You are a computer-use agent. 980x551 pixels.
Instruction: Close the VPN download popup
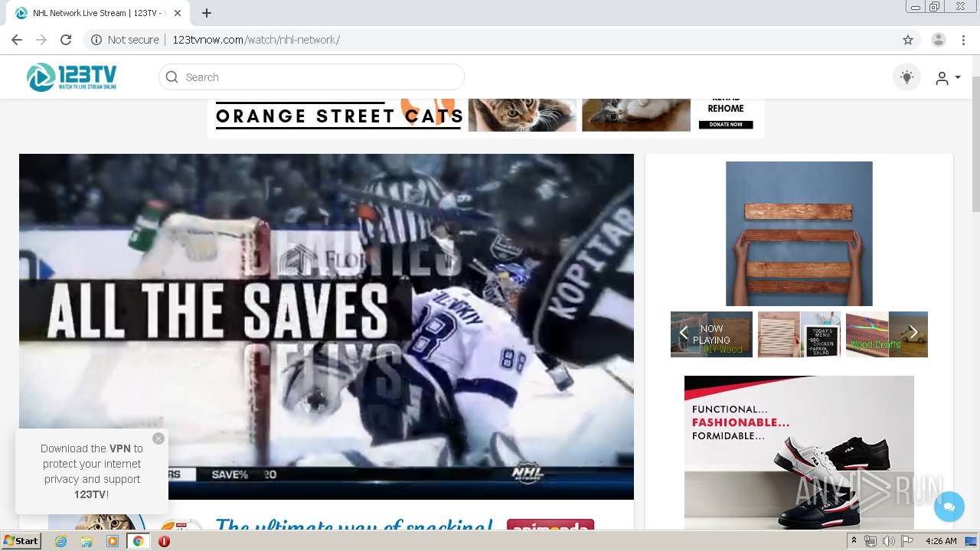[x=158, y=439]
